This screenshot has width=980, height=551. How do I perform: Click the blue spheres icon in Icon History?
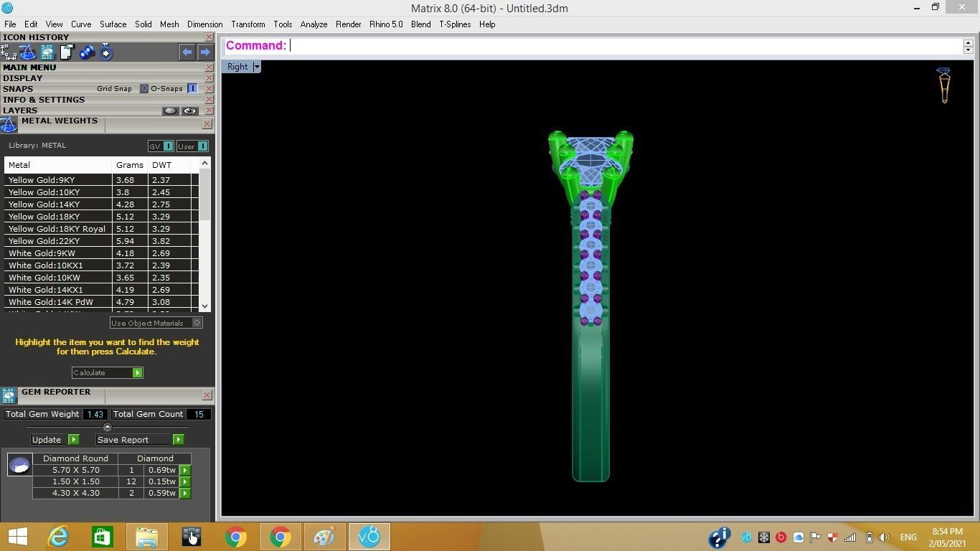(x=87, y=52)
